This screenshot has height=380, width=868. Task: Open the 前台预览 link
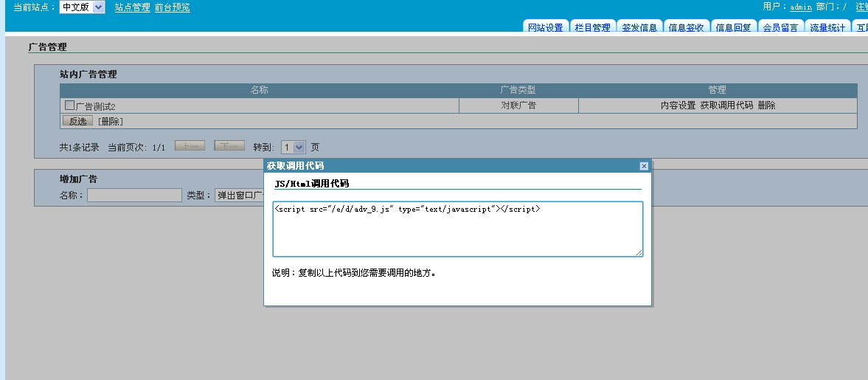(x=172, y=7)
